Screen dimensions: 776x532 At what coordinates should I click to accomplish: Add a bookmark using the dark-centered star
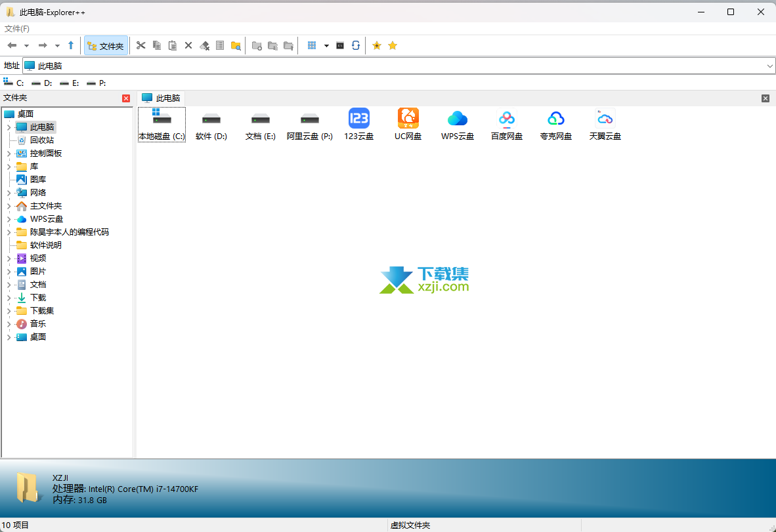coord(377,45)
